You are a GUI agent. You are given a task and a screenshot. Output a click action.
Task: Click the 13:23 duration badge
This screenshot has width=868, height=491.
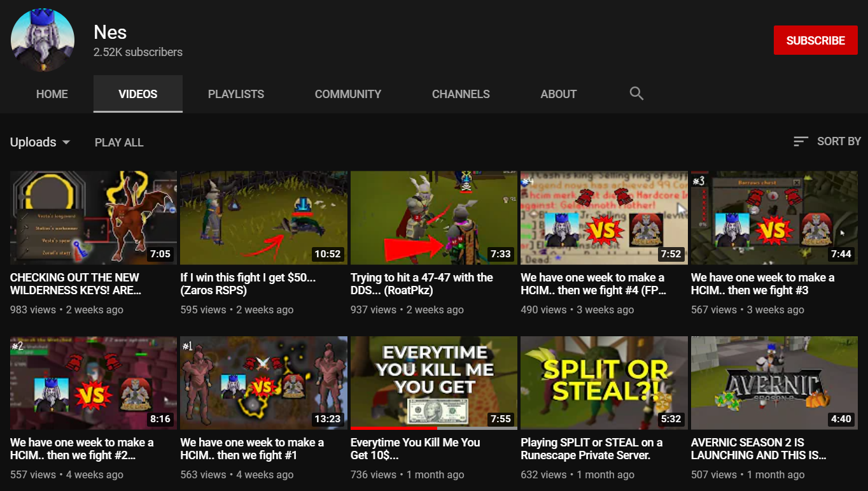pyautogui.click(x=328, y=419)
